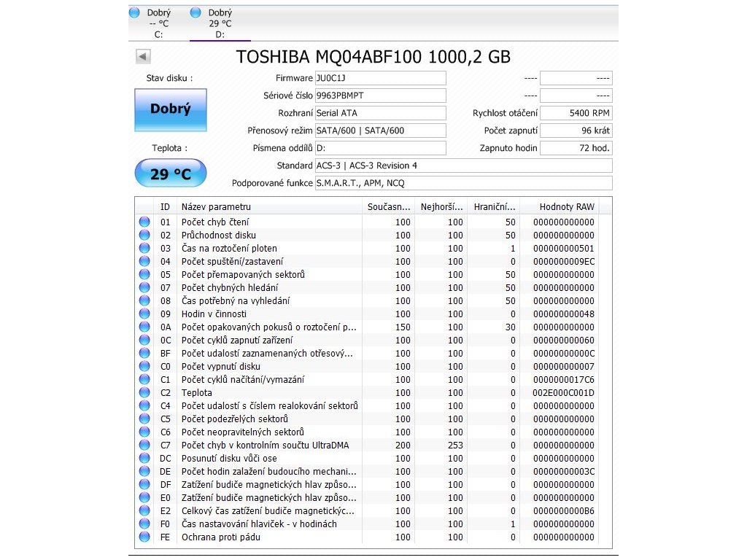Viewport: 747px width, 560px height.
Task: Select the parameter name 'Ochrana proti pádu'
Action: pyautogui.click(x=220, y=537)
